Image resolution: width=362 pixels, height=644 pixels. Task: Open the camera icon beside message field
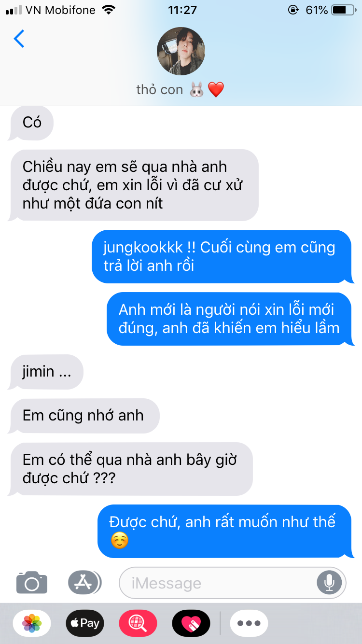[x=32, y=582]
